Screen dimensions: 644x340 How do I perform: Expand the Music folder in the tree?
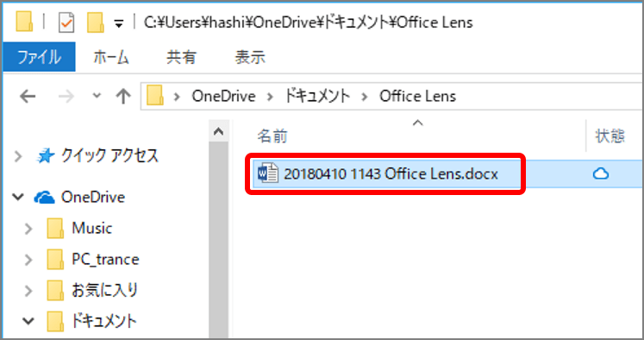point(28,229)
